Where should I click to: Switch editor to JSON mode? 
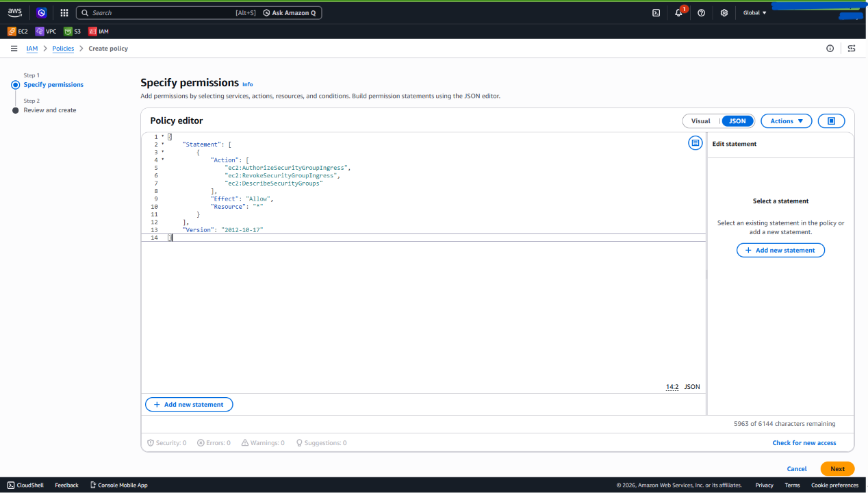(x=737, y=121)
